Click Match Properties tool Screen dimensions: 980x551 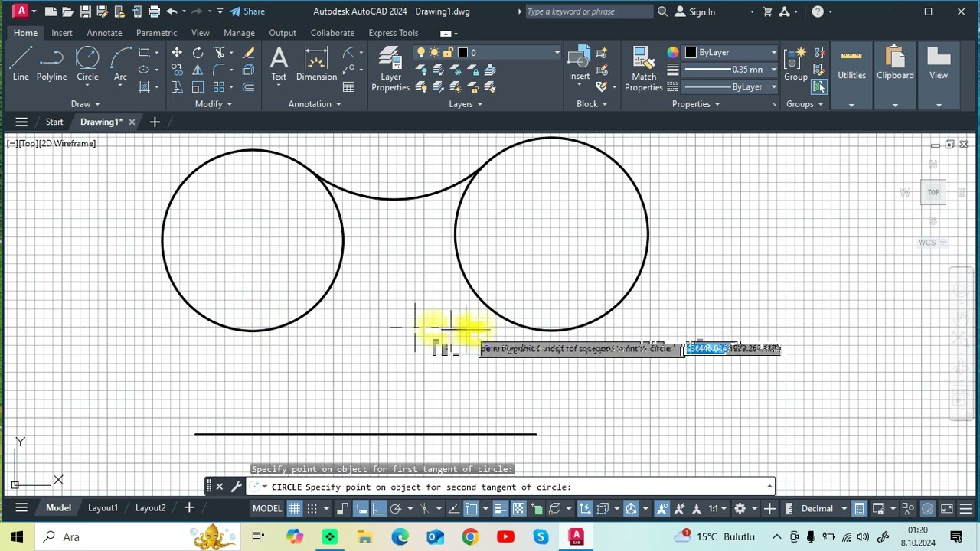644,69
